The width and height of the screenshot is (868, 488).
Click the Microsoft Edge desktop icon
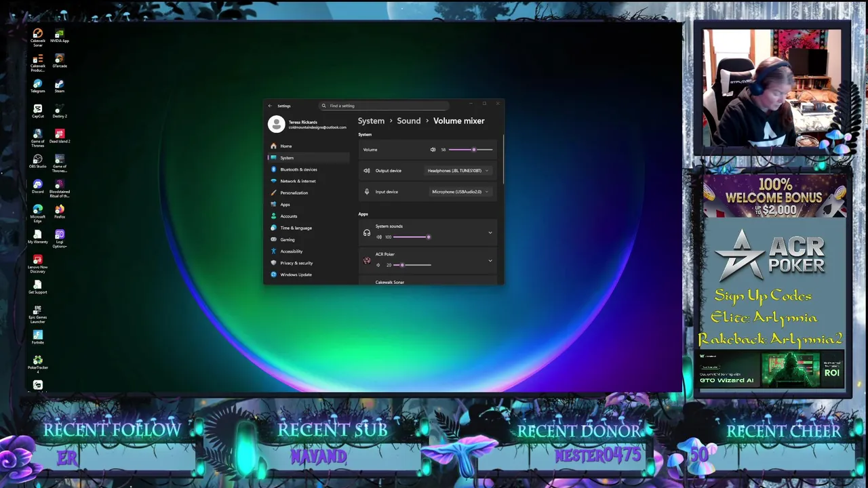[x=38, y=213]
